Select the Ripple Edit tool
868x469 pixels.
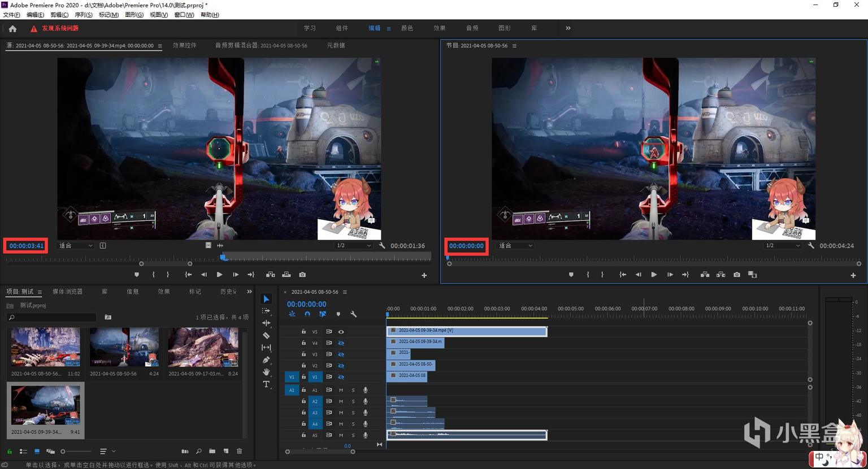[266, 323]
